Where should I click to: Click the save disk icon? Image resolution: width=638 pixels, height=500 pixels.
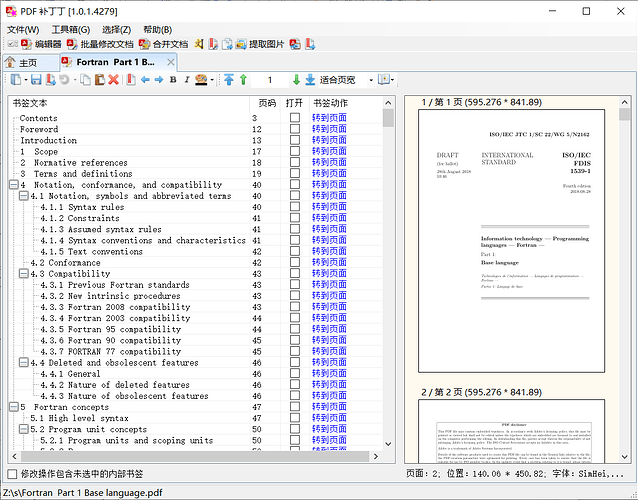click(x=36, y=80)
